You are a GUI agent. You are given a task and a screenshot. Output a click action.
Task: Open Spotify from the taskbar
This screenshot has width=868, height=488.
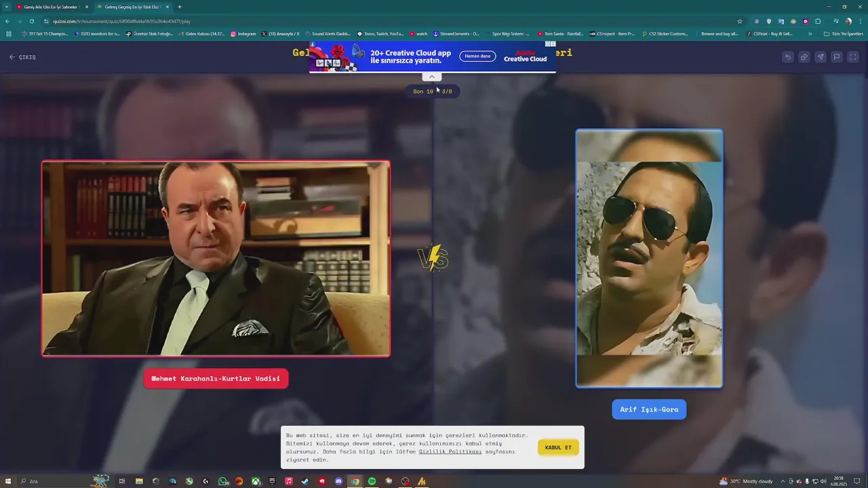click(372, 481)
